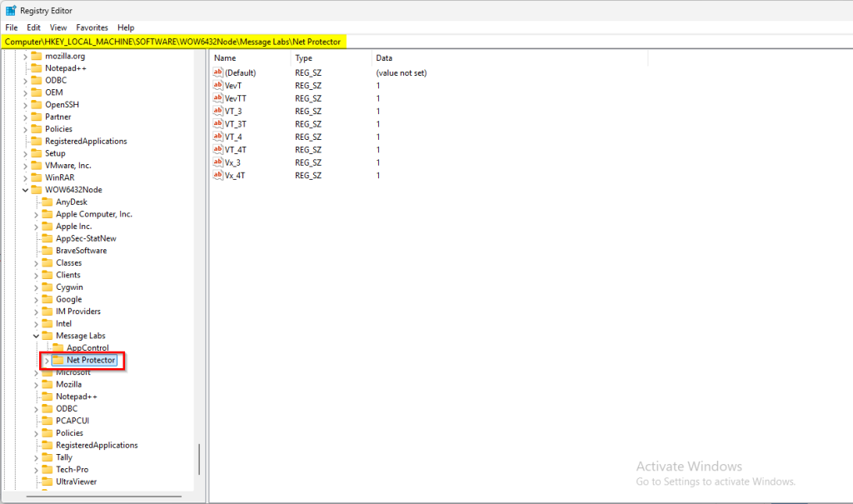Click the string icon beside Vx_4T value

point(218,175)
